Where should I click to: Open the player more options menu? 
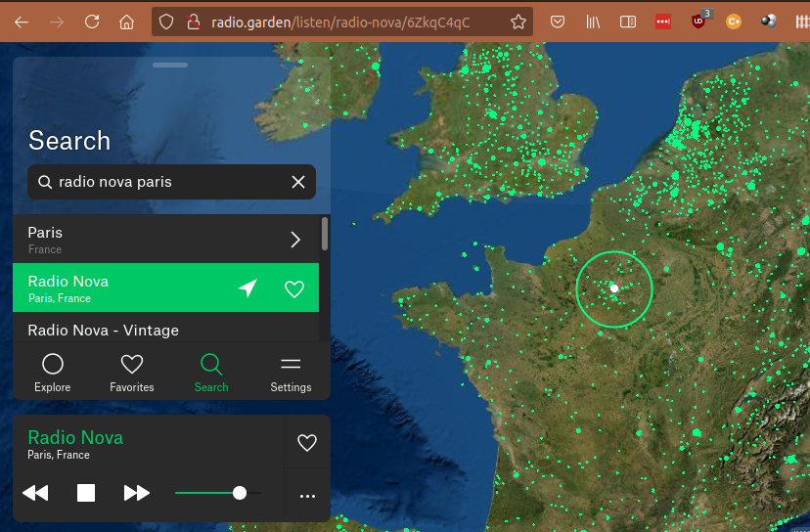click(307, 497)
